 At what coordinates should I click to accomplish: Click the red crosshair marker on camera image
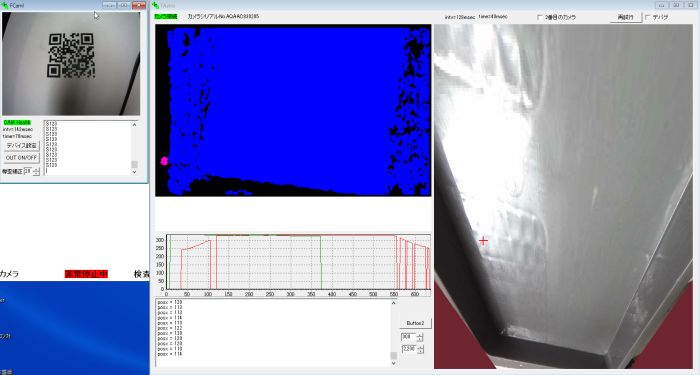point(483,241)
